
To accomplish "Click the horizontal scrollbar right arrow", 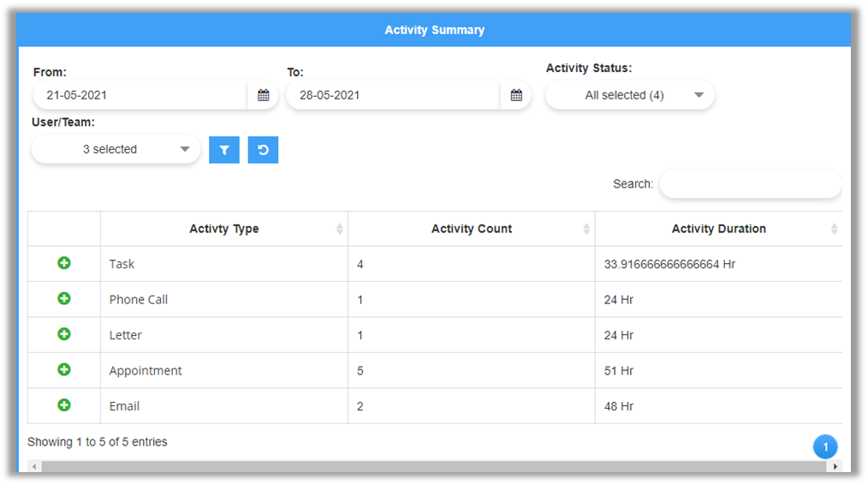I will click(x=835, y=466).
